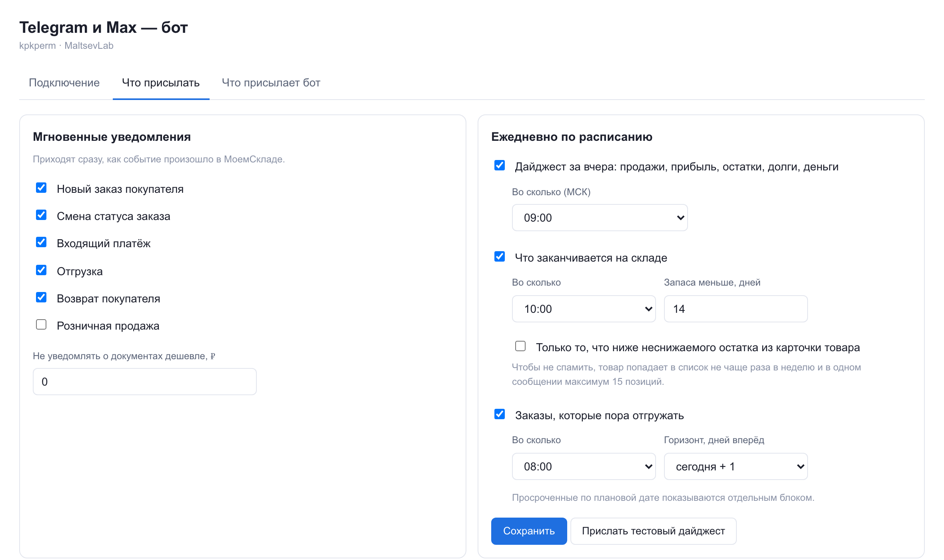Uncheck Новый заказ покупателя notification
944x560 pixels.
[x=41, y=188]
